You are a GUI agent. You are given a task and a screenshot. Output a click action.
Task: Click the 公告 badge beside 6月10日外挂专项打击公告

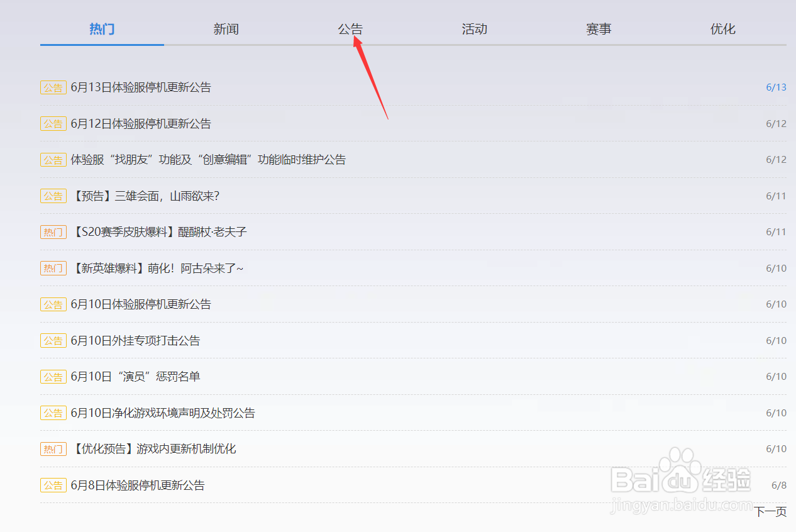pyautogui.click(x=53, y=340)
